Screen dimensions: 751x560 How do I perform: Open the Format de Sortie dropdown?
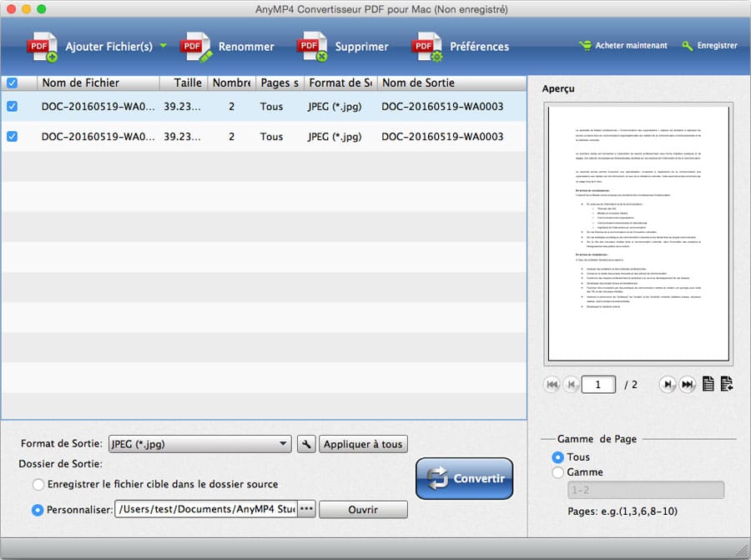[x=200, y=444]
